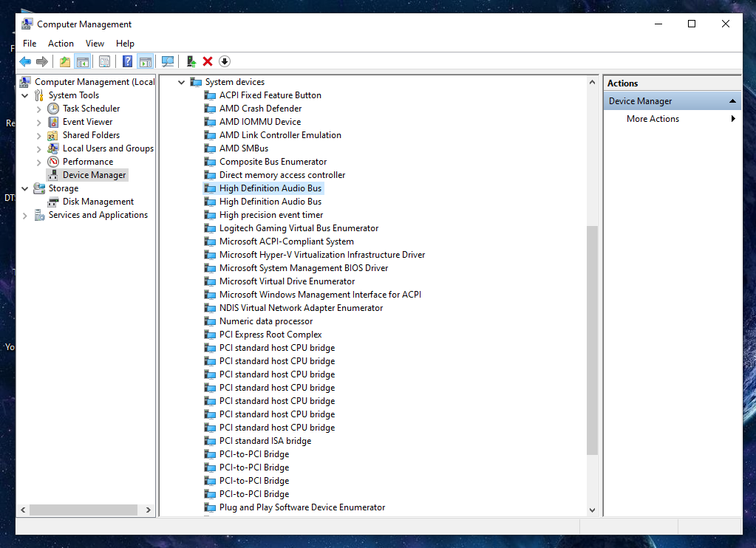Select Microsoft Hyper-V Virtualization Infrastructure Driver
Image resolution: width=756 pixels, height=548 pixels.
322,255
